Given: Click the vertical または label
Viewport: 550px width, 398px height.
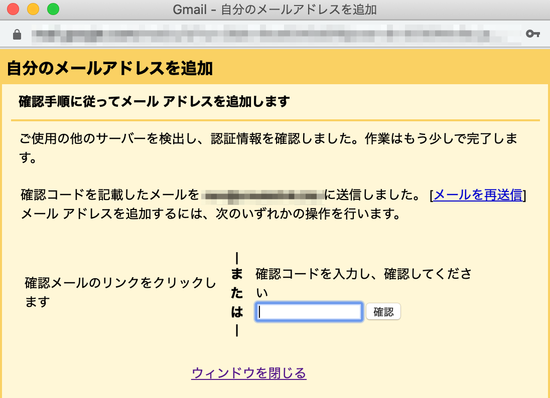Looking at the screenshot, I should coord(237,294).
